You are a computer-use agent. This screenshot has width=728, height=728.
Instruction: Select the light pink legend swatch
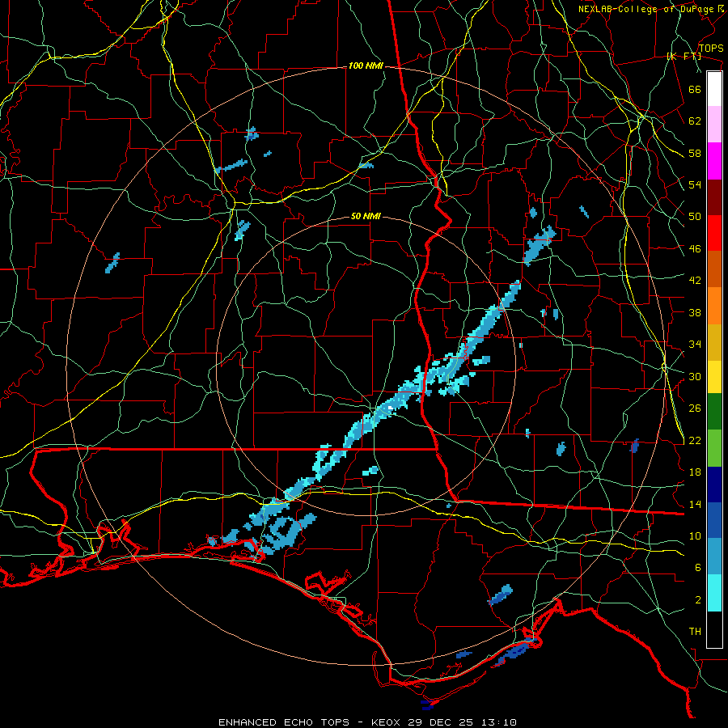pos(714,124)
